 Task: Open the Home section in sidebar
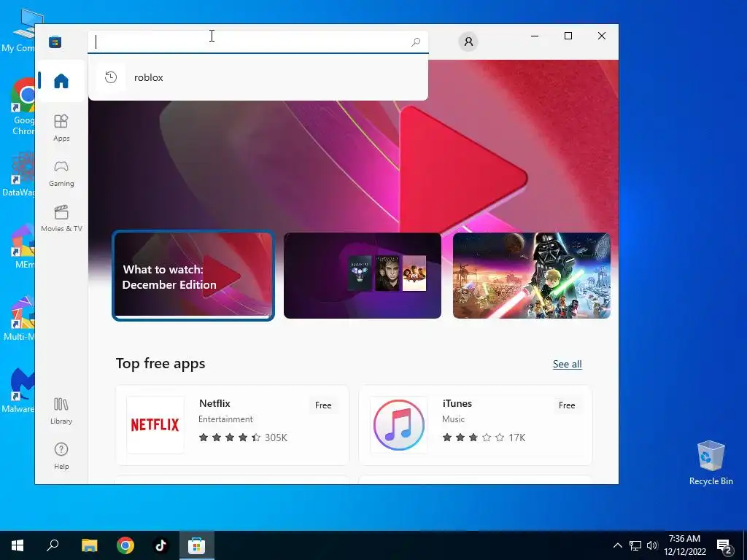(x=61, y=81)
